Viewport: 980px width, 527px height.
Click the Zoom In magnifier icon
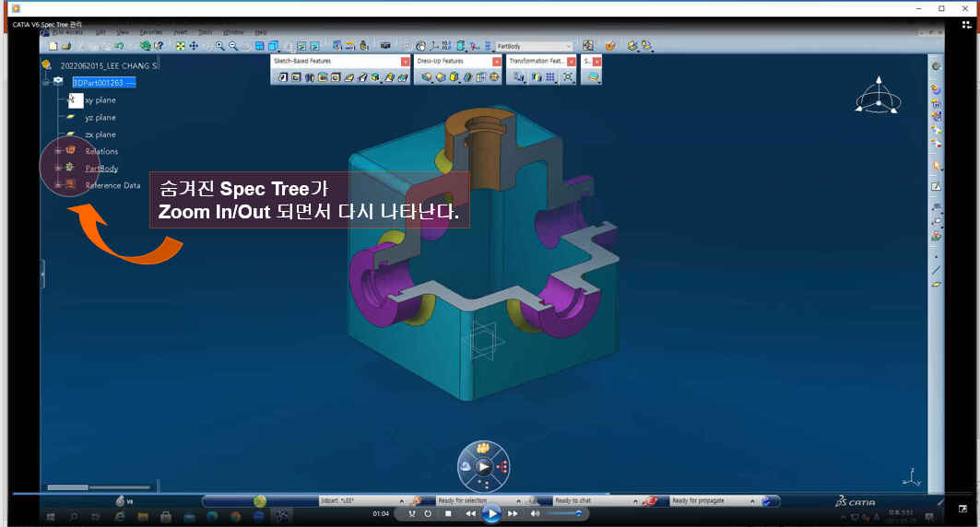pyautogui.click(x=221, y=46)
